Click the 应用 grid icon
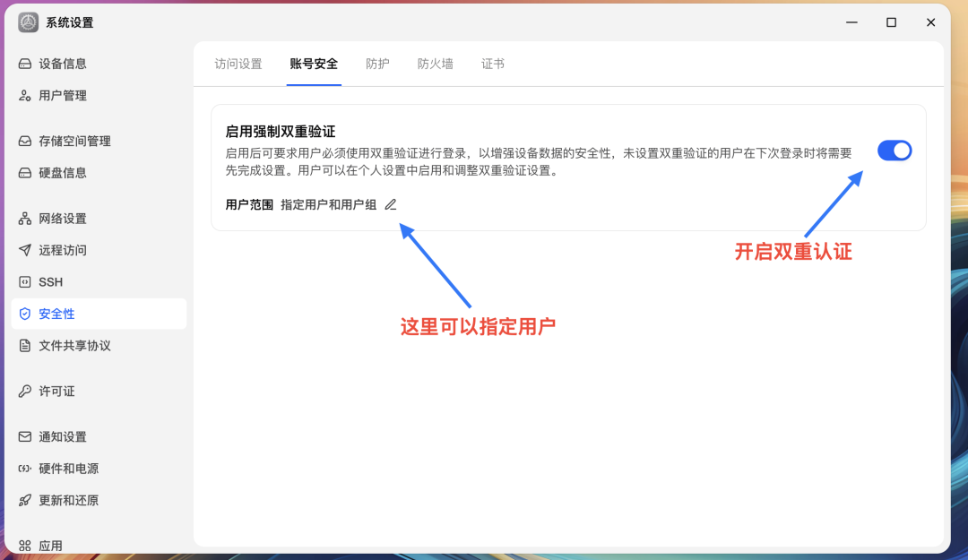The image size is (968, 560). coord(25,546)
